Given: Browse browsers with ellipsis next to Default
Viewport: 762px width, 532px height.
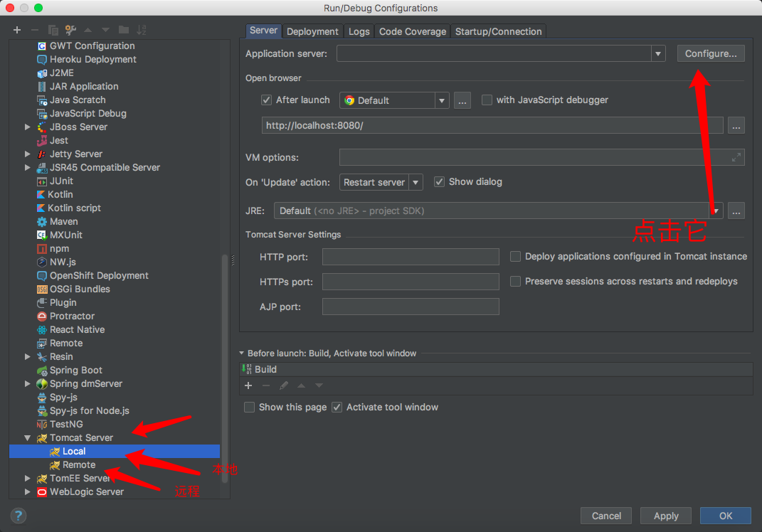Looking at the screenshot, I should coord(462,100).
